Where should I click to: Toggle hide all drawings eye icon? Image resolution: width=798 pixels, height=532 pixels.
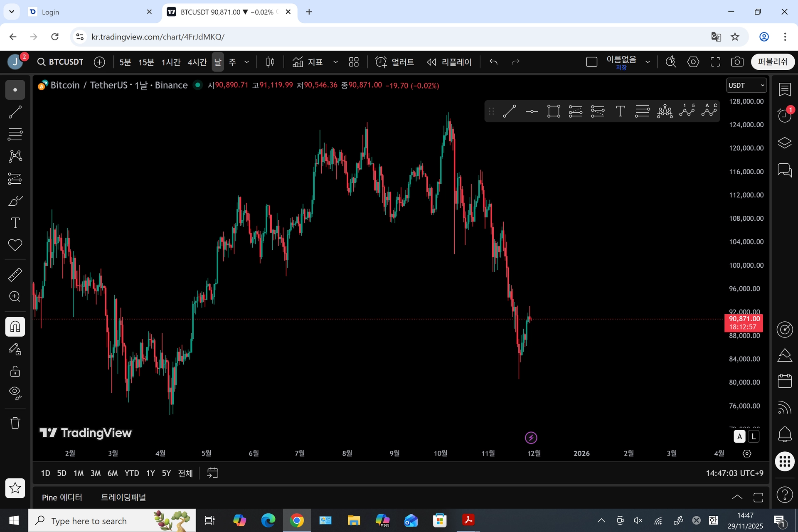(15, 392)
